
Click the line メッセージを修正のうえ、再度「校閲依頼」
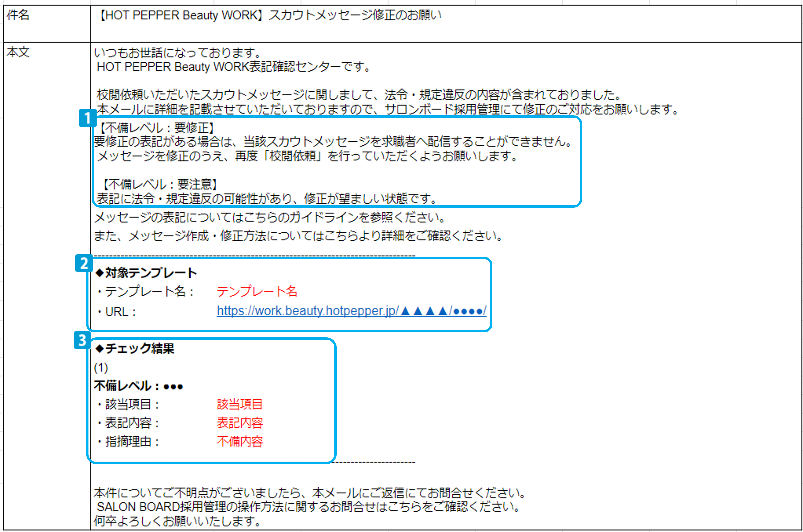[x=307, y=156]
